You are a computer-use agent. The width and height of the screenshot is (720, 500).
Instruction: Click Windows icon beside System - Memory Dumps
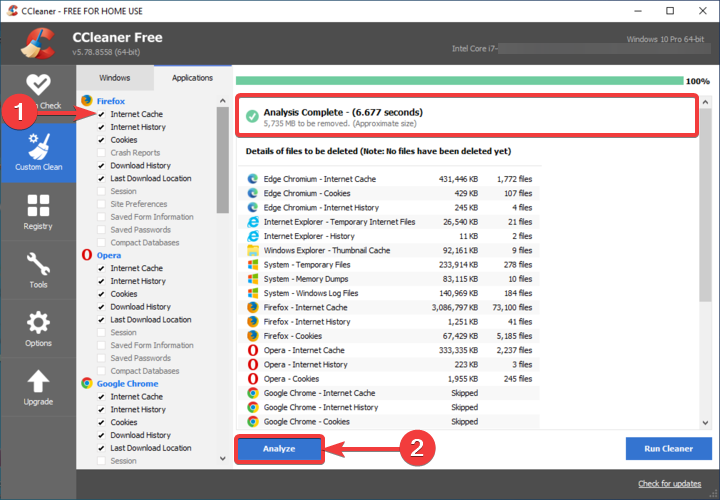(x=253, y=279)
